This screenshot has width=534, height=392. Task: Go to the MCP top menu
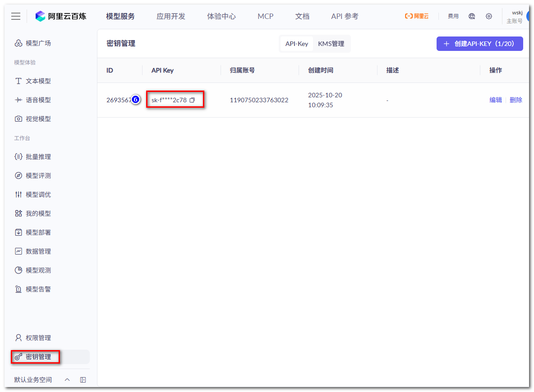pos(266,16)
